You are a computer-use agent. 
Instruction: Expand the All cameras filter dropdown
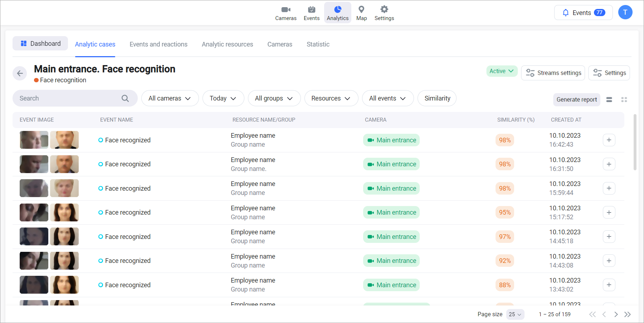(170, 98)
